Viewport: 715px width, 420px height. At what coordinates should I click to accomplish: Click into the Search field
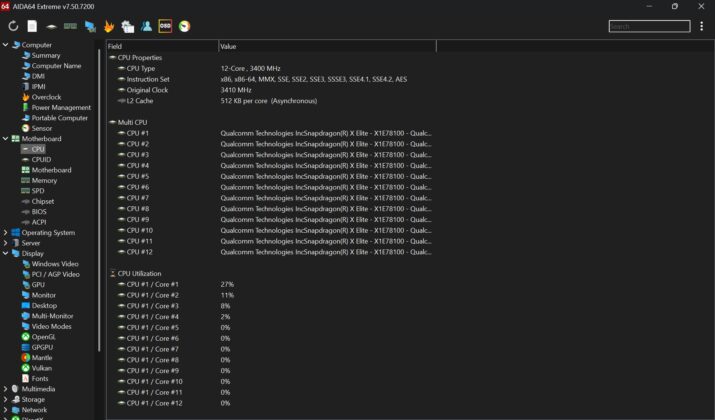click(x=649, y=26)
